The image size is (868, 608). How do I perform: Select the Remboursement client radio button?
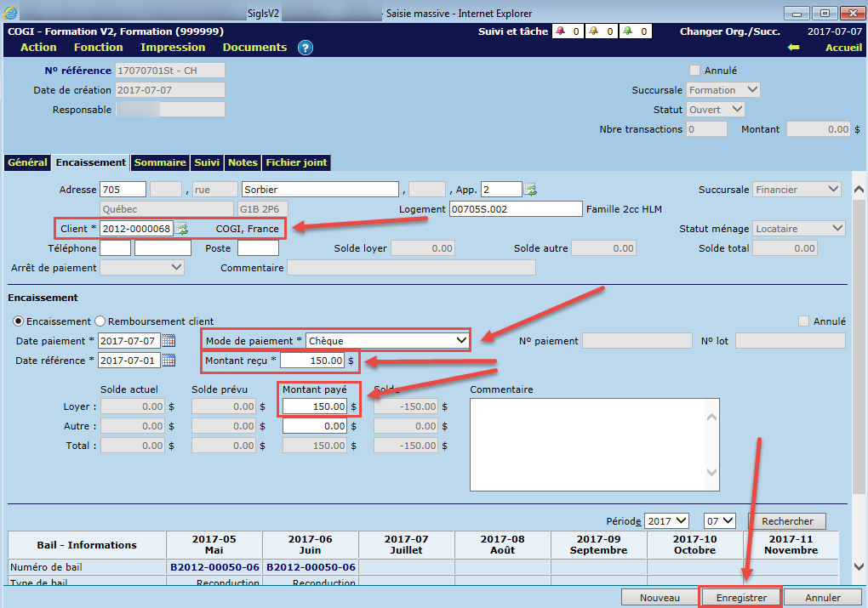tap(100, 321)
